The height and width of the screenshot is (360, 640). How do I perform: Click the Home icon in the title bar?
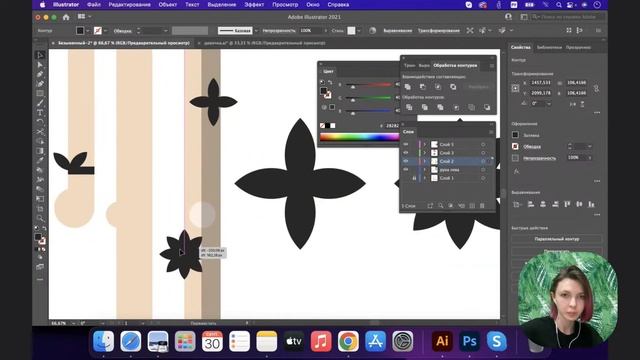pyautogui.click(x=66, y=17)
